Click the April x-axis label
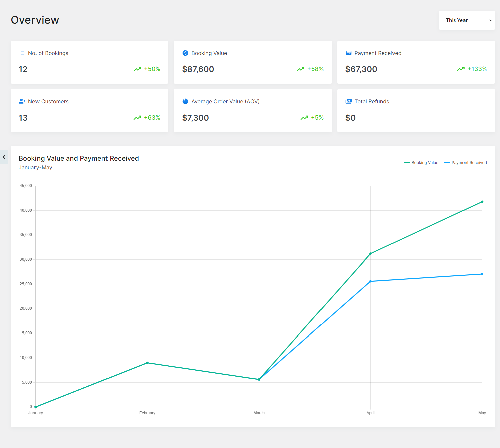The width and height of the screenshot is (500, 448). [x=370, y=413]
